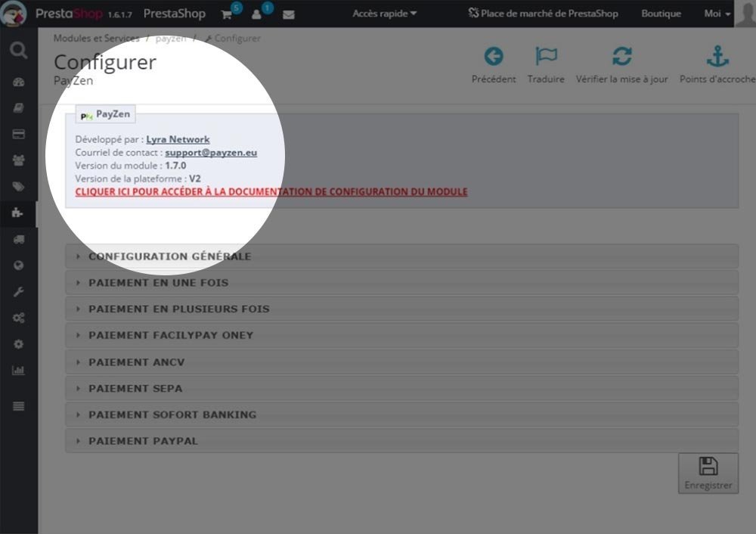The image size is (756, 534).
Task: Open the sidebar search icon
Action: pyautogui.click(x=19, y=50)
